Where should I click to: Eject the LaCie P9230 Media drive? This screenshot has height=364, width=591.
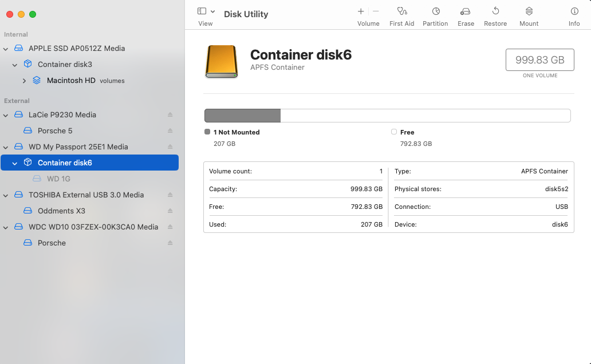[170, 115]
